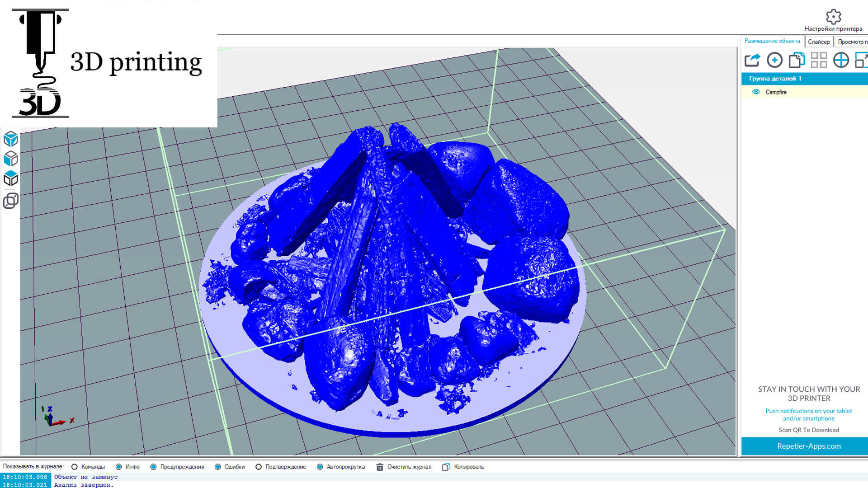The height and width of the screenshot is (488, 868).
Task: Click the scale object icon
Action: click(x=862, y=60)
